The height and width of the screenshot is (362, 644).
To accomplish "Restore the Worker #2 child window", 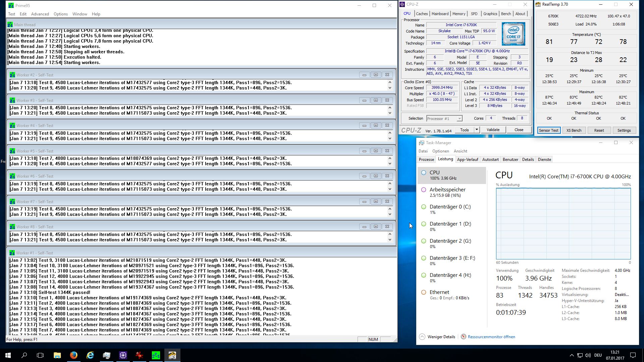I will click(376, 75).
